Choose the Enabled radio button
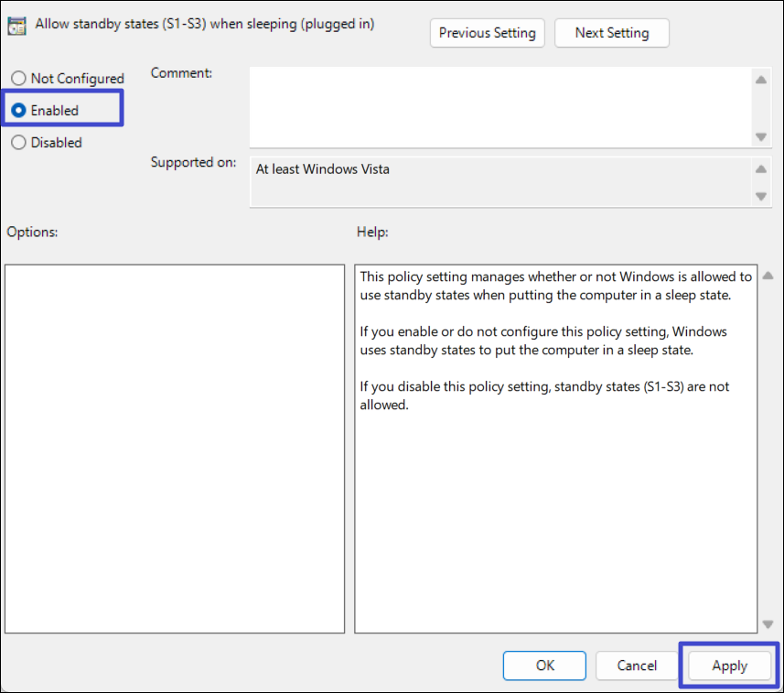The width and height of the screenshot is (784, 693). click(18, 111)
